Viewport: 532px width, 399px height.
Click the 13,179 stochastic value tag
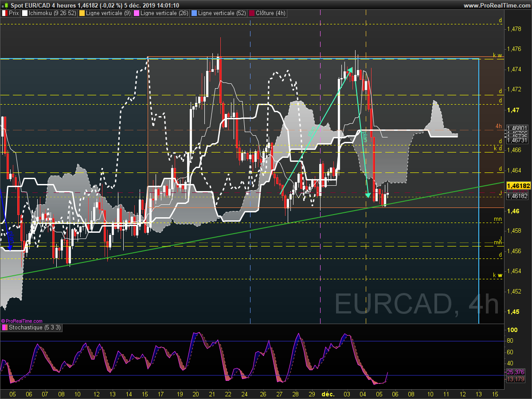(516, 379)
